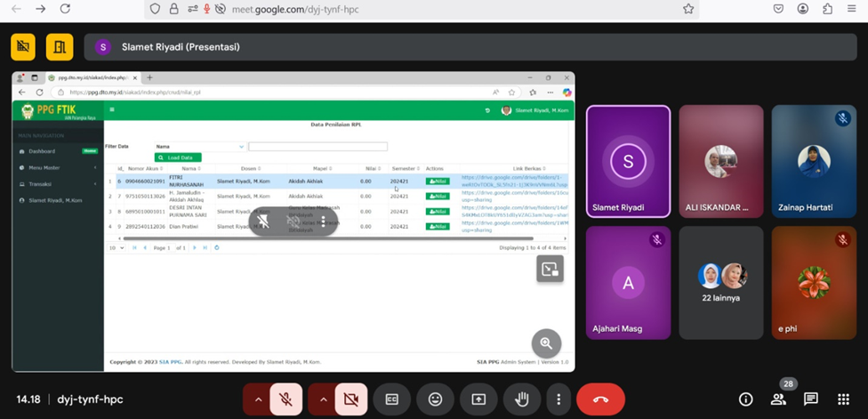Screen dimensions: 868x419
Task: Click the zoom magnifier on presentation
Action: point(546,343)
